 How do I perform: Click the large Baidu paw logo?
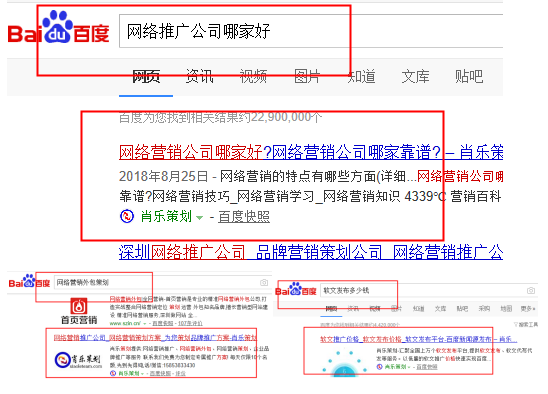(x=58, y=27)
